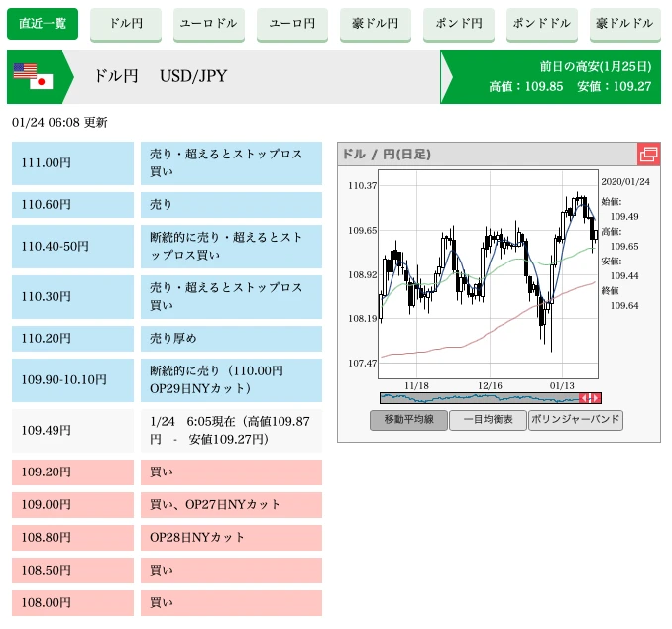Click the 111.00円 sell order level

point(72,163)
